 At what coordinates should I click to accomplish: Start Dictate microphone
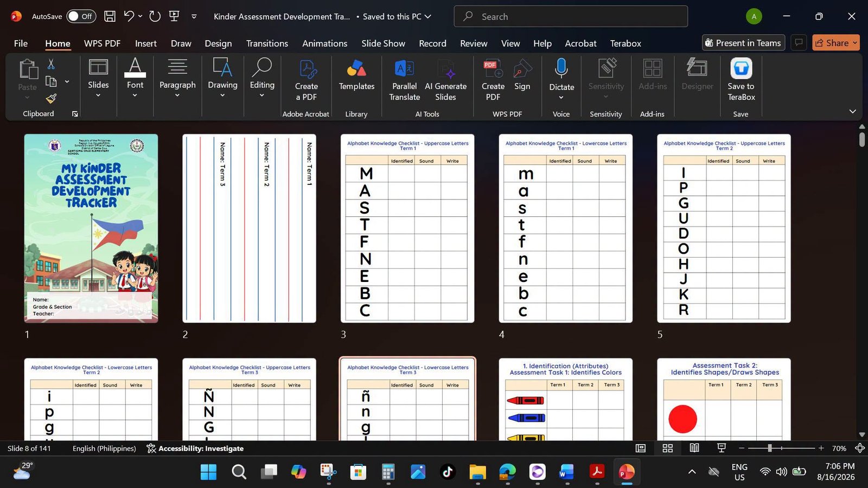pyautogui.click(x=561, y=79)
